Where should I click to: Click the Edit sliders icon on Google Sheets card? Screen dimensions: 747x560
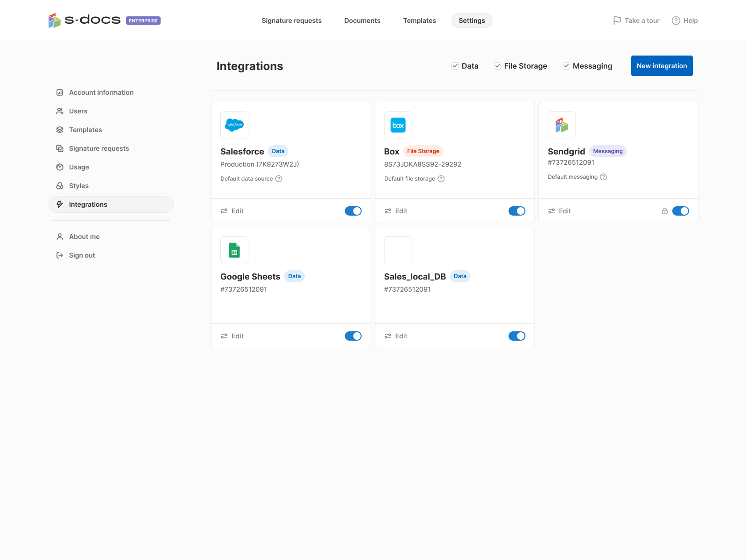(224, 336)
